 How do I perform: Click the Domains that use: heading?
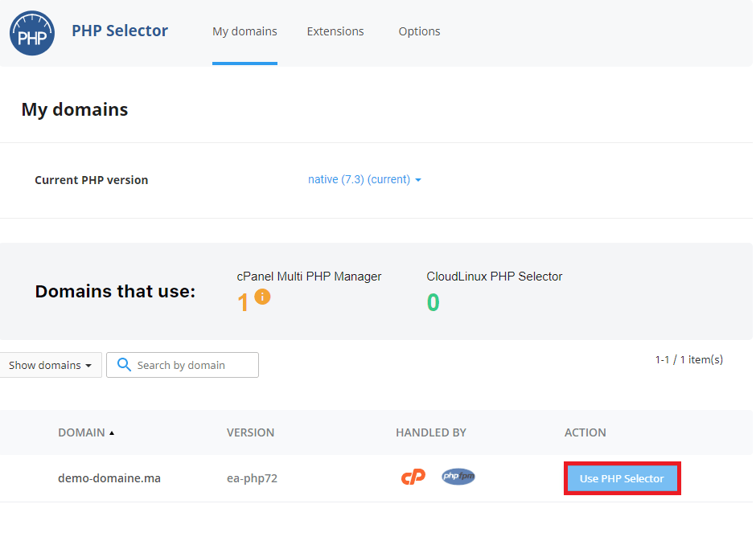tap(115, 292)
